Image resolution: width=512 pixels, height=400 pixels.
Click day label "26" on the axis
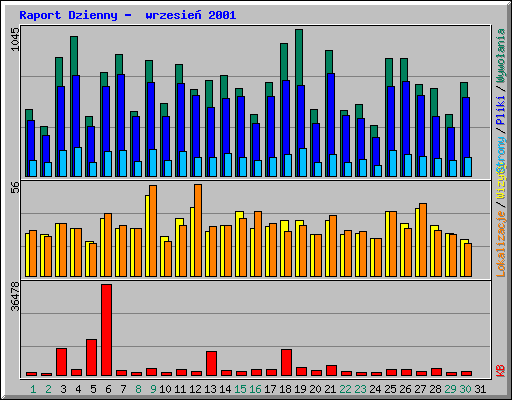click(405, 389)
